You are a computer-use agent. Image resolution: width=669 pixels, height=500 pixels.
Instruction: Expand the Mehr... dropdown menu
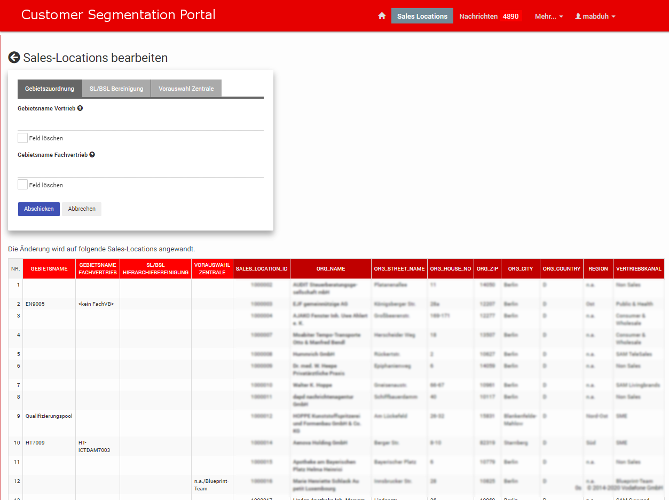[x=549, y=17]
